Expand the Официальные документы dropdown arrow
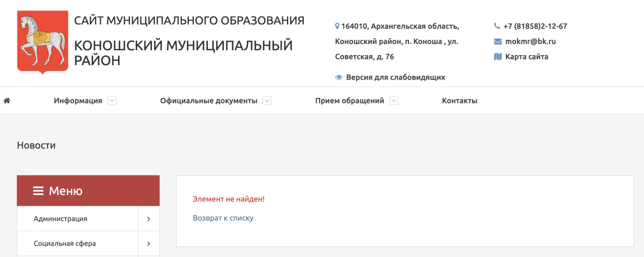This screenshot has height=257, width=644. tap(267, 101)
